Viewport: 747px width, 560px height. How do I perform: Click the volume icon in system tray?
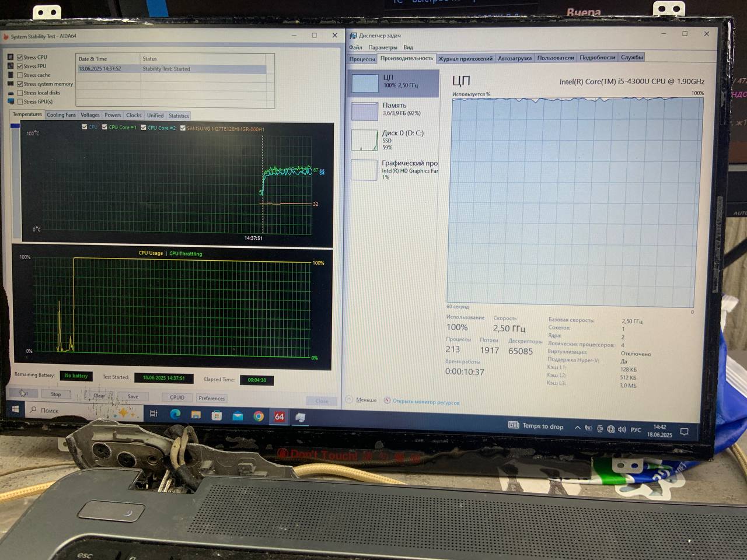point(622,429)
